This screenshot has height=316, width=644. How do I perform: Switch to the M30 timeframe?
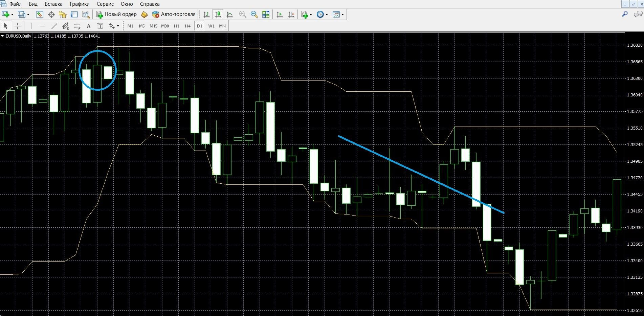[x=165, y=26]
